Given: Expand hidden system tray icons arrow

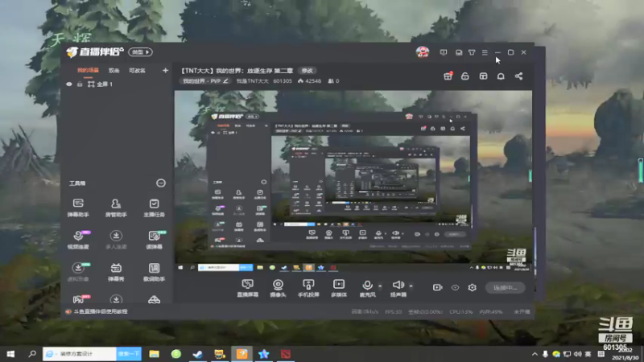Looking at the screenshot, I should (535, 354).
